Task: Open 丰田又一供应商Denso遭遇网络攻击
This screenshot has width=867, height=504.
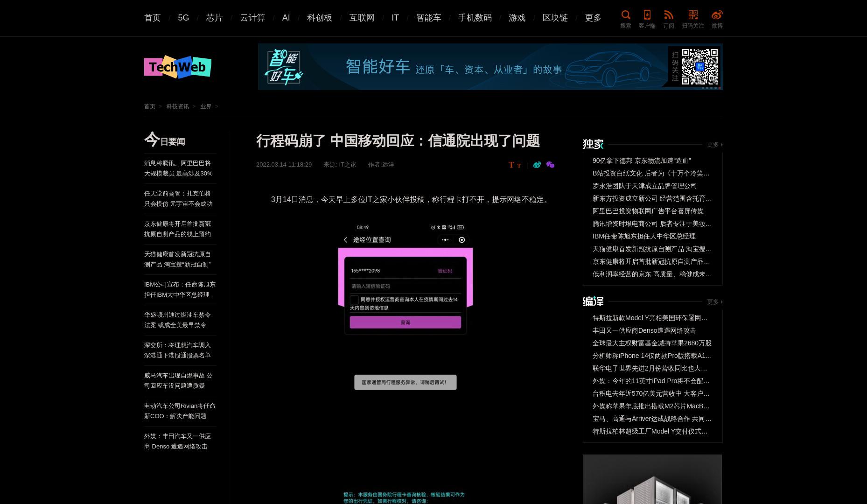Action: point(644,330)
